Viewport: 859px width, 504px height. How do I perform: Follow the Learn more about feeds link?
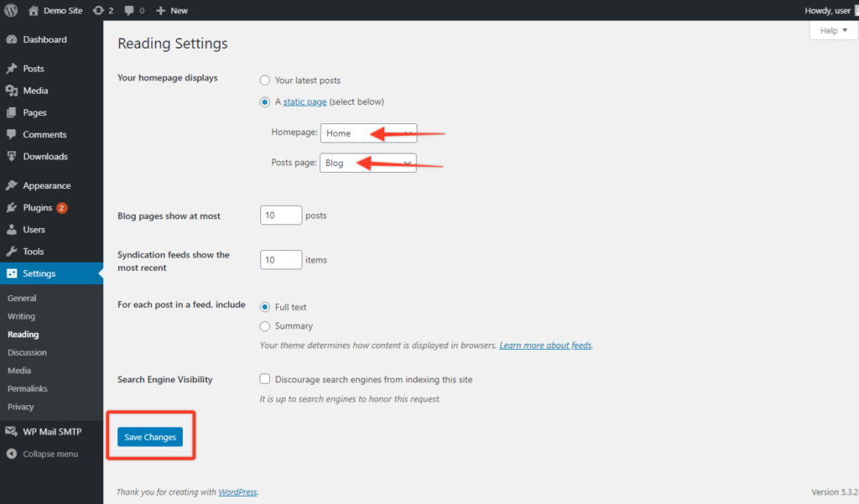(x=544, y=345)
